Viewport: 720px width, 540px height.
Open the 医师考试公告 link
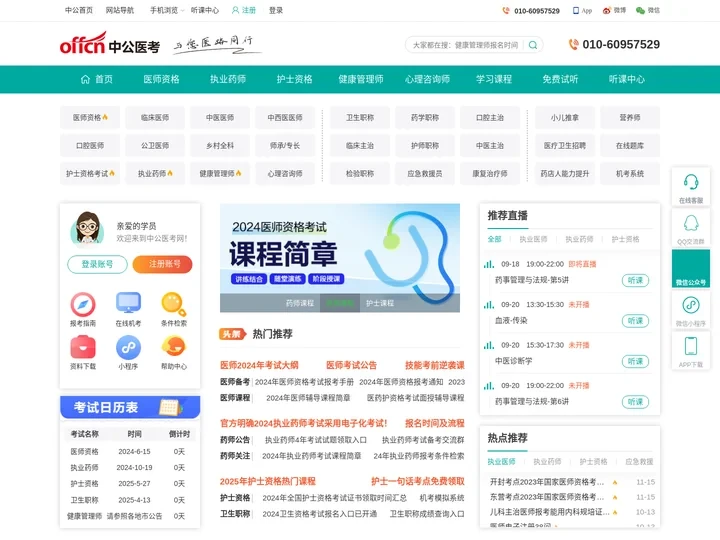tap(351, 365)
